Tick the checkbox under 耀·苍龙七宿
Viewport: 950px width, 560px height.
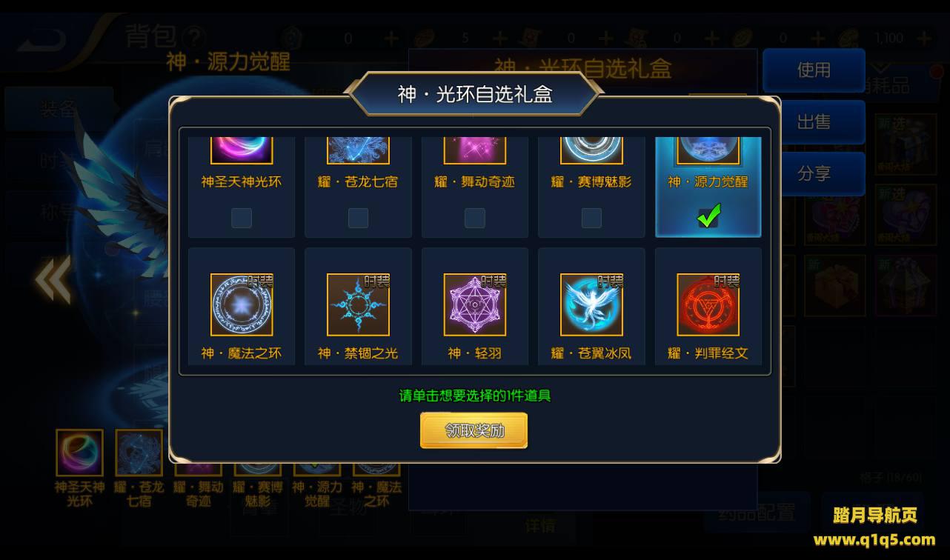pyautogui.click(x=358, y=218)
